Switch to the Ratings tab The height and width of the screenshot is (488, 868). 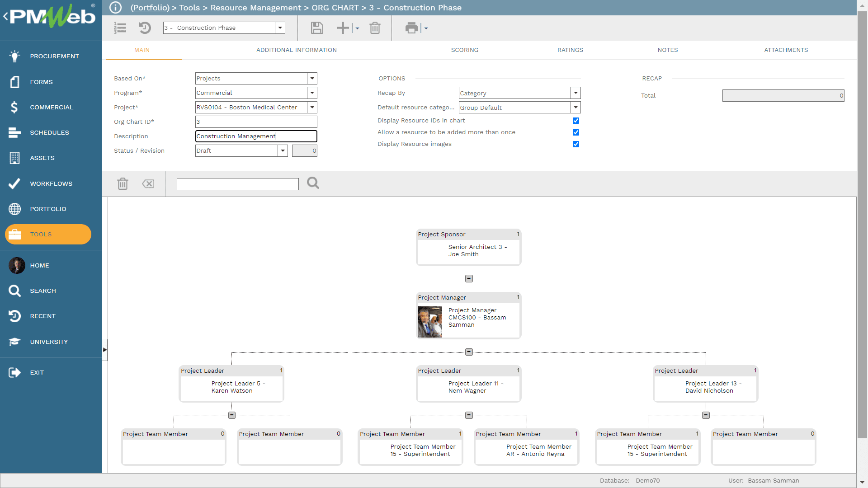(570, 50)
